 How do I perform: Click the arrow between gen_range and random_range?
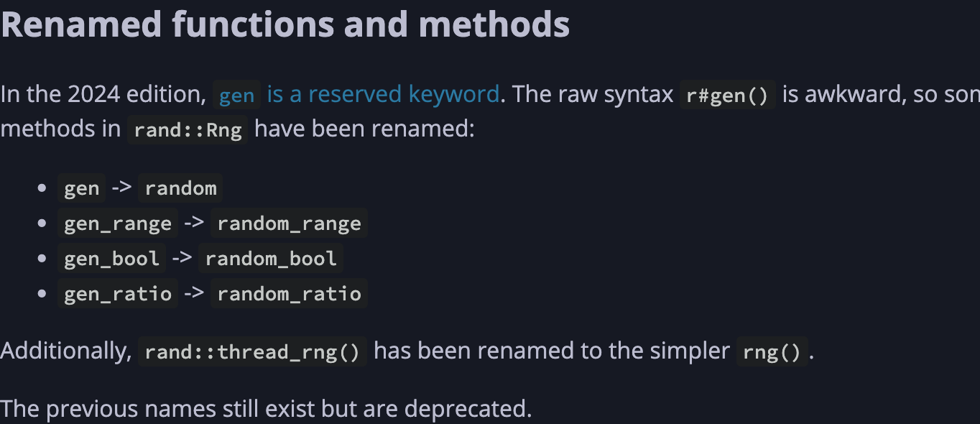(194, 223)
